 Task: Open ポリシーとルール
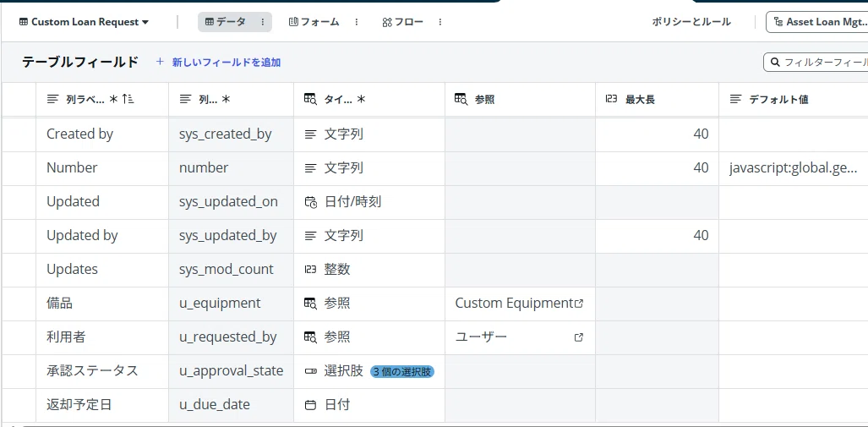click(x=691, y=22)
